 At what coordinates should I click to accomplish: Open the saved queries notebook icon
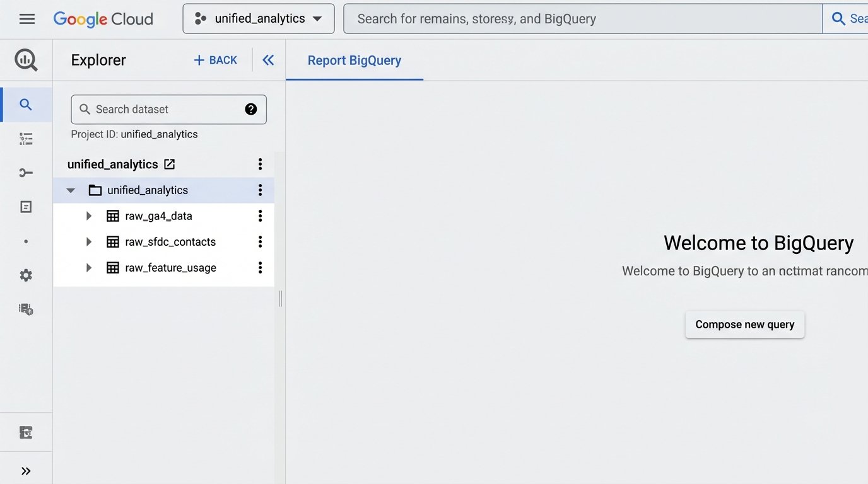point(26,206)
